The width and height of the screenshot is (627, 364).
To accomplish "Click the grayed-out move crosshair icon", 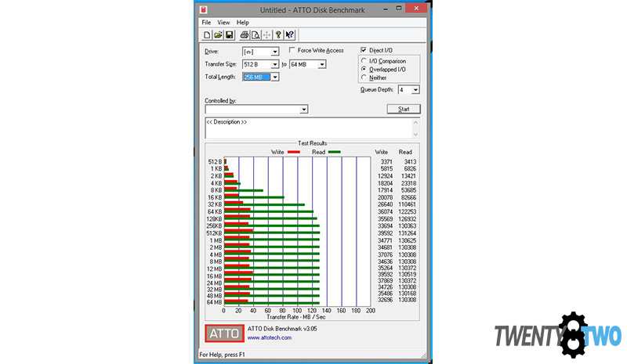I will (x=266, y=35).
